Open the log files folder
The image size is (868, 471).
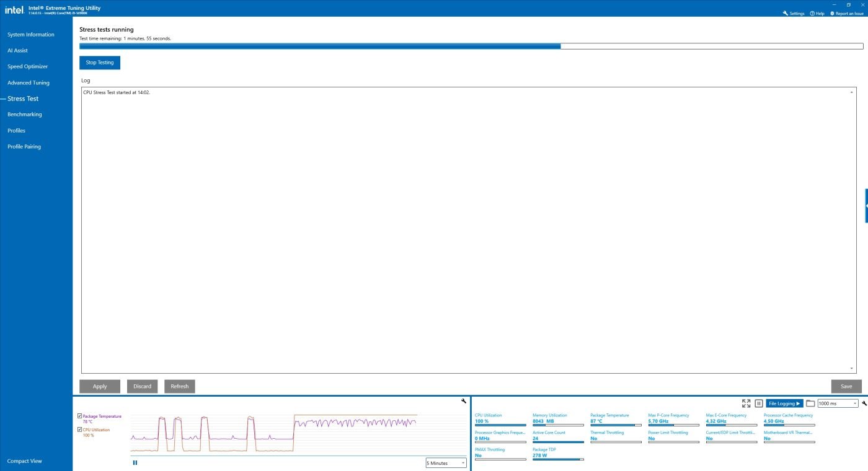click(810, 403)
